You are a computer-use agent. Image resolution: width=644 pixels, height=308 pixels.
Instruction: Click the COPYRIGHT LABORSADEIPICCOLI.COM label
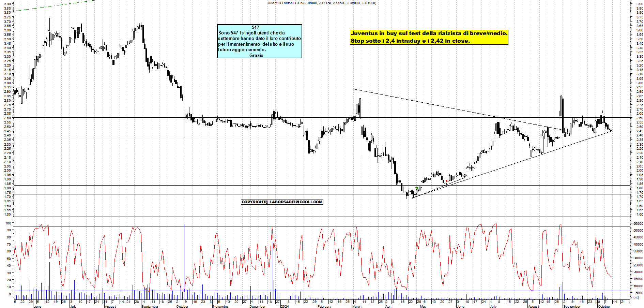[282, 202]
